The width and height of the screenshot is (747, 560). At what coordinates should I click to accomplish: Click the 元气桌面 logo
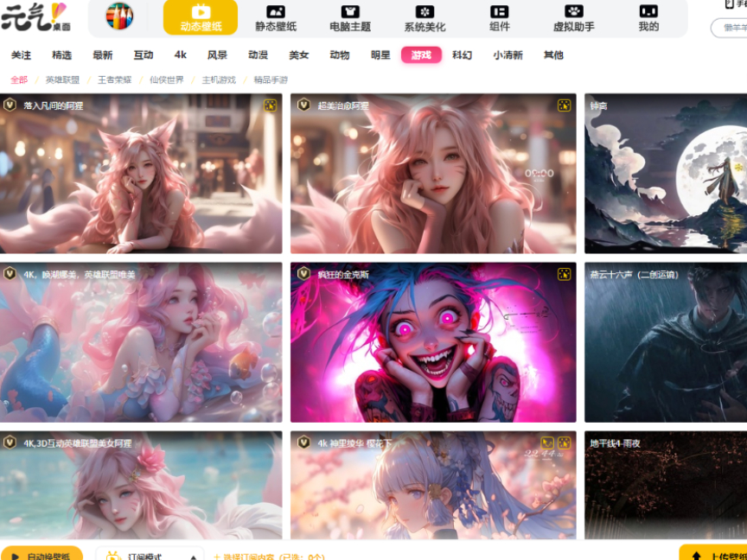point(36,17)
